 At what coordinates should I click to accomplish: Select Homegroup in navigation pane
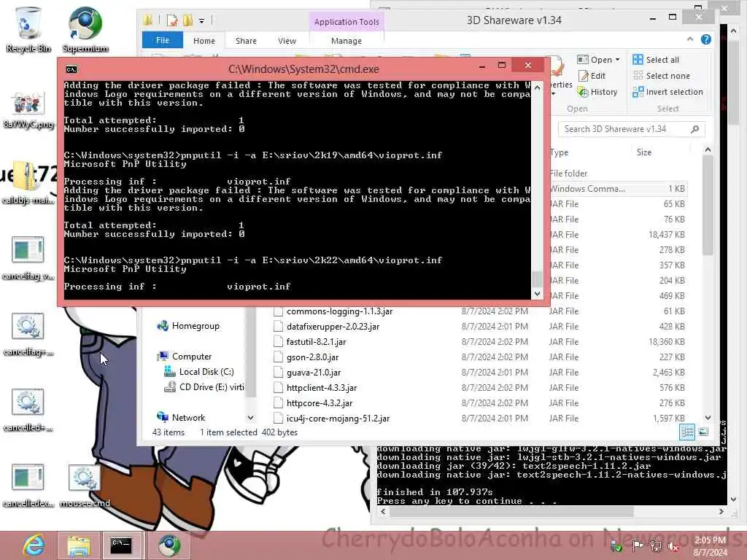coord(189,326)
